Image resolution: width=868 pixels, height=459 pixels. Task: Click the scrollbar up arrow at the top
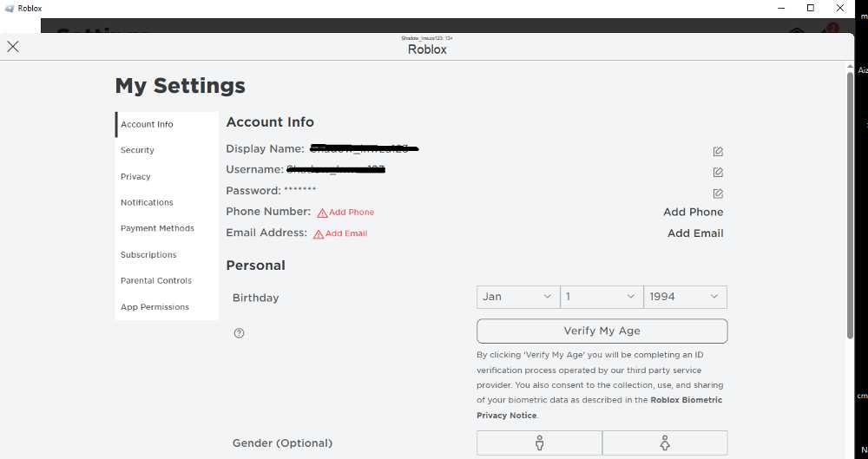(x=851, y=67)
